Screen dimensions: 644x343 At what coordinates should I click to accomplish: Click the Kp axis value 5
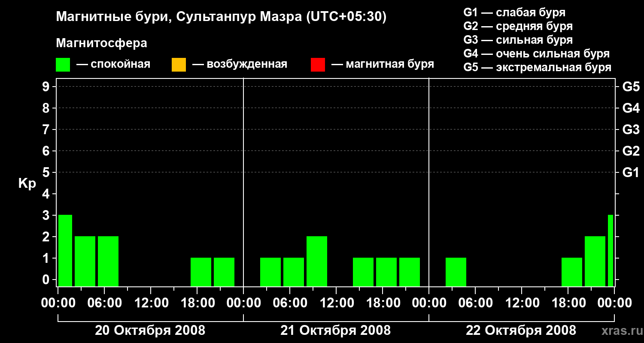(x=47, y=173)
